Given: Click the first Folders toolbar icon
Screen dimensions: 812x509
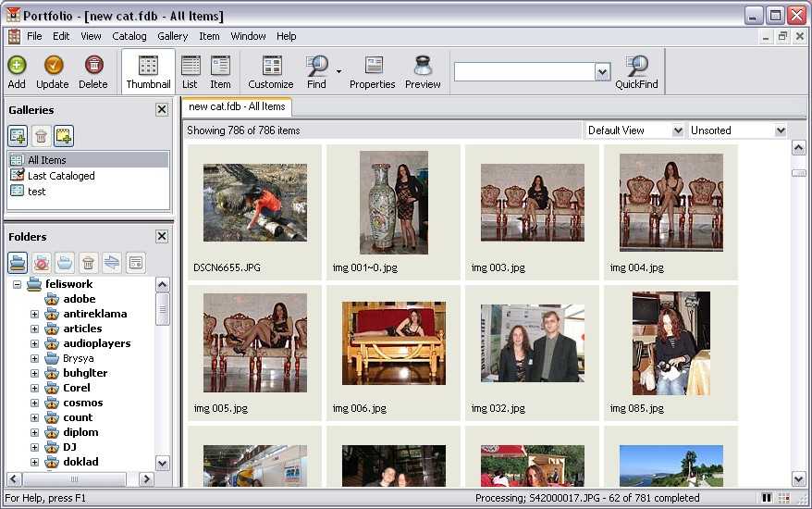Looking at the screenshot, I should tap(18, 263).
